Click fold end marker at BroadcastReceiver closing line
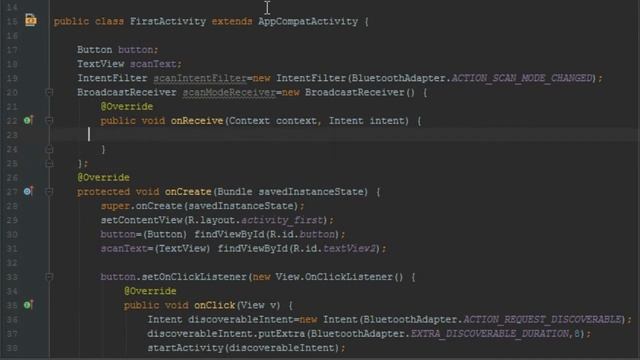Image resolution: width=640 pixels, height=360 pixels. (x=49, y=164)
